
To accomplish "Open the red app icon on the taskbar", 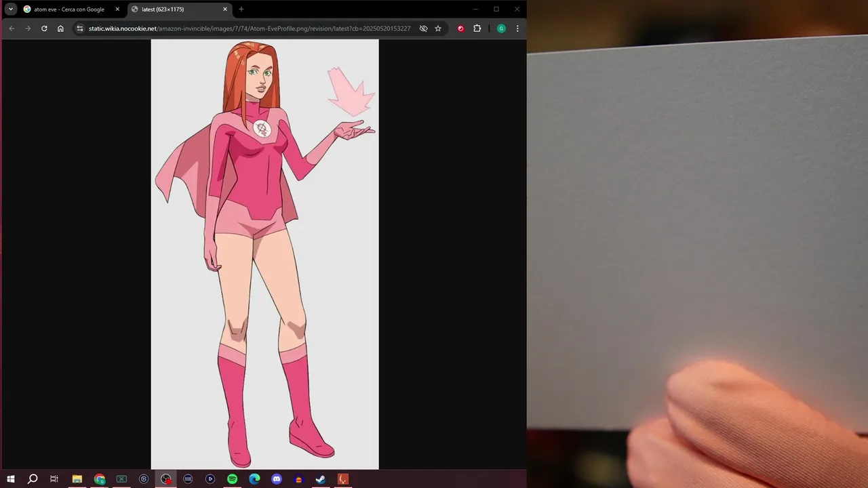I will coord(343,479).
